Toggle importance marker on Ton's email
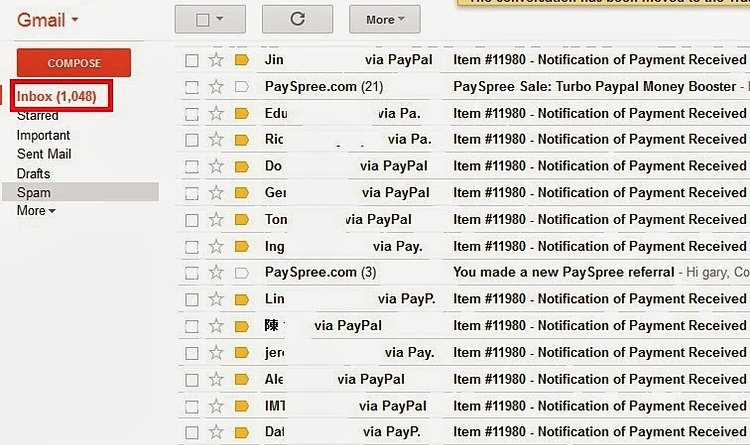 (x=242, y=220)
